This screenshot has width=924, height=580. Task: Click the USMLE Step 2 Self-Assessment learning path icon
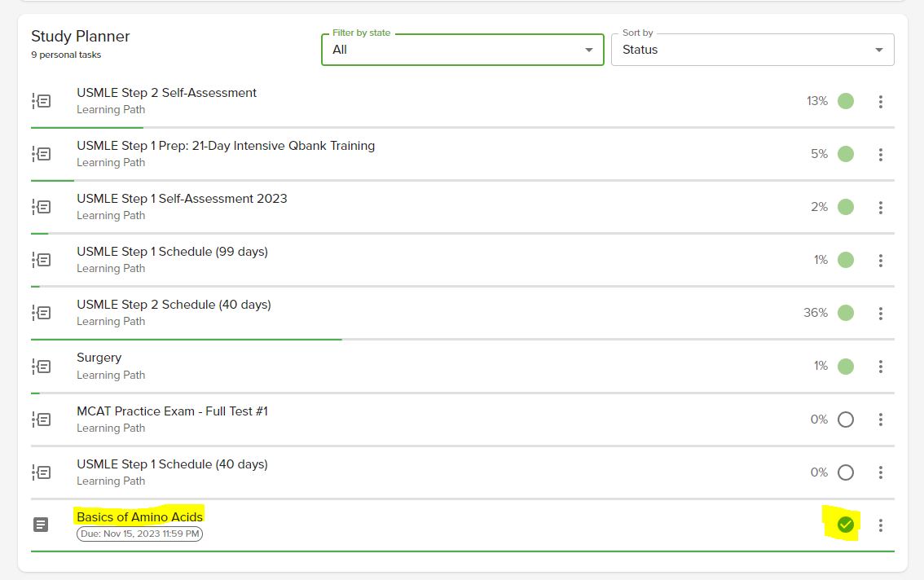pos(42,101)
